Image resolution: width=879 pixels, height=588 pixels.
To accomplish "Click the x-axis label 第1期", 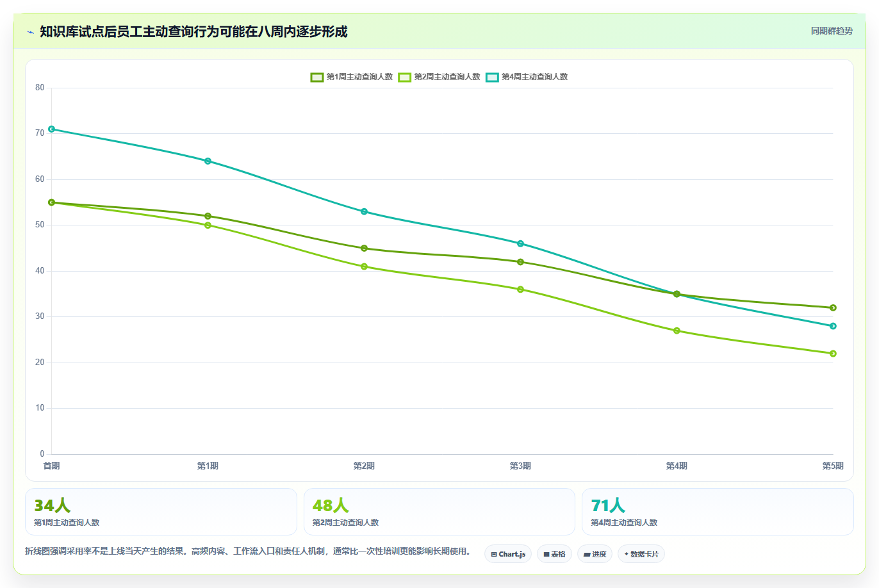I will click(208, 466).
